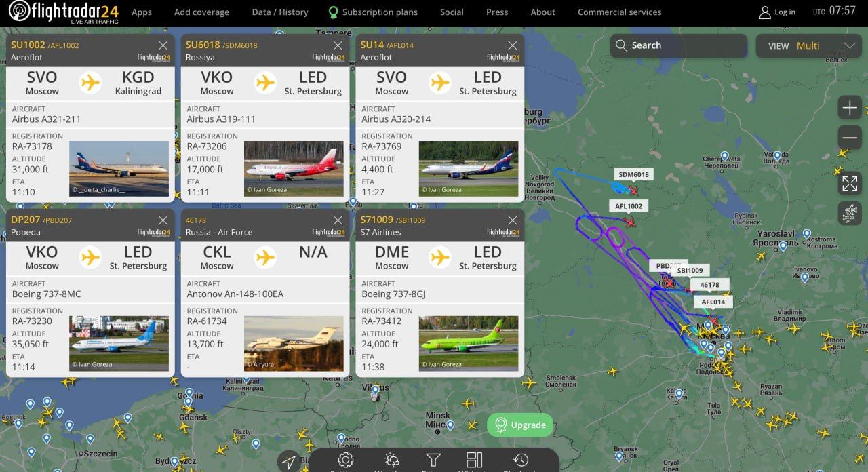Toggle fullscreen map view
The image size is (868, 472).
click(850, 183)
